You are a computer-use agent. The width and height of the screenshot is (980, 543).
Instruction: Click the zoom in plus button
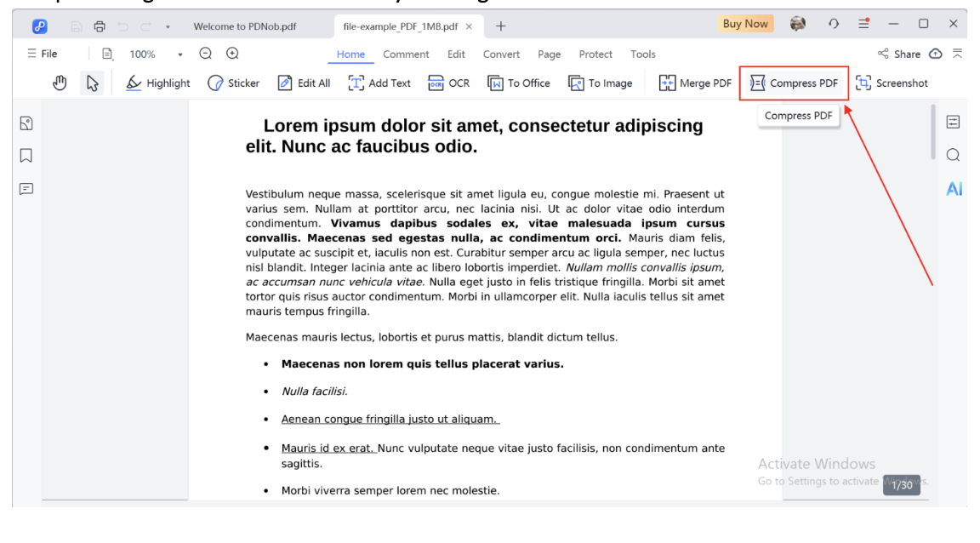pos(231,54)
